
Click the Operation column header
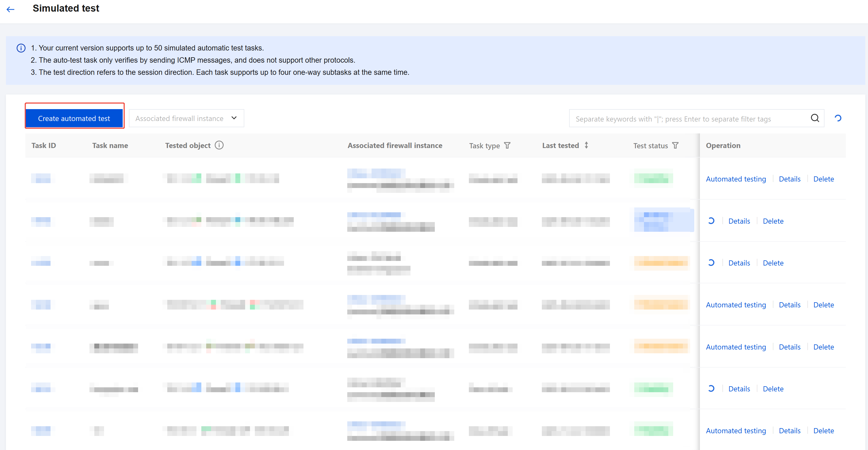(723, 146)
